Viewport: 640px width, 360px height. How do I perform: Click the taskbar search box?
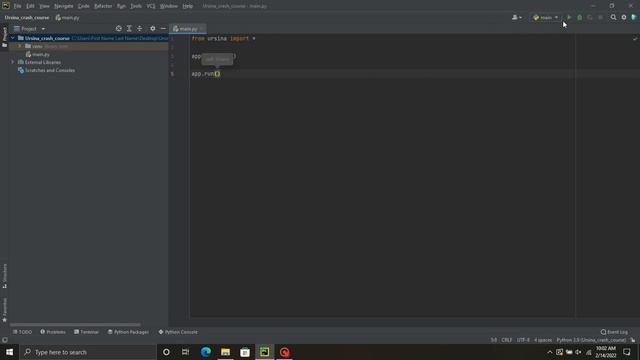[x=88, y=352]
